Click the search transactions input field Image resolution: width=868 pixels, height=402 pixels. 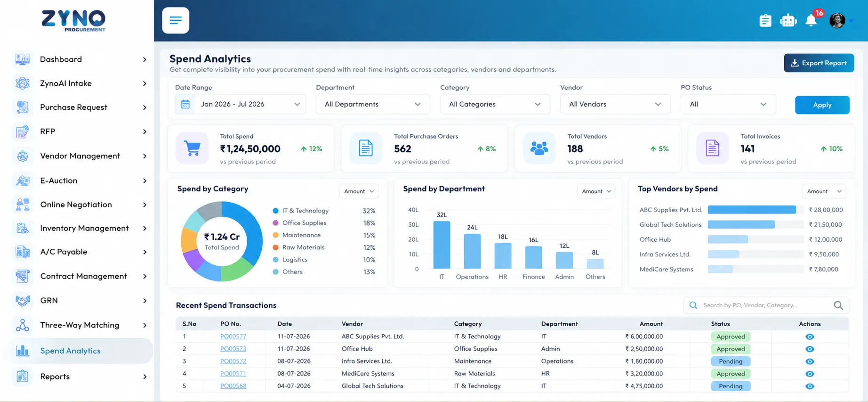[766, 305]
